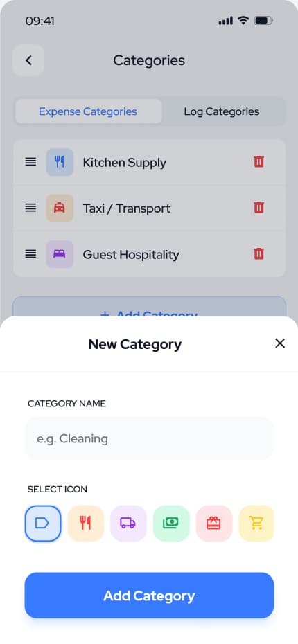
Task: Open the Guest Hospitality bed icon
Action: pyautogui.click(x=60, y=254)
